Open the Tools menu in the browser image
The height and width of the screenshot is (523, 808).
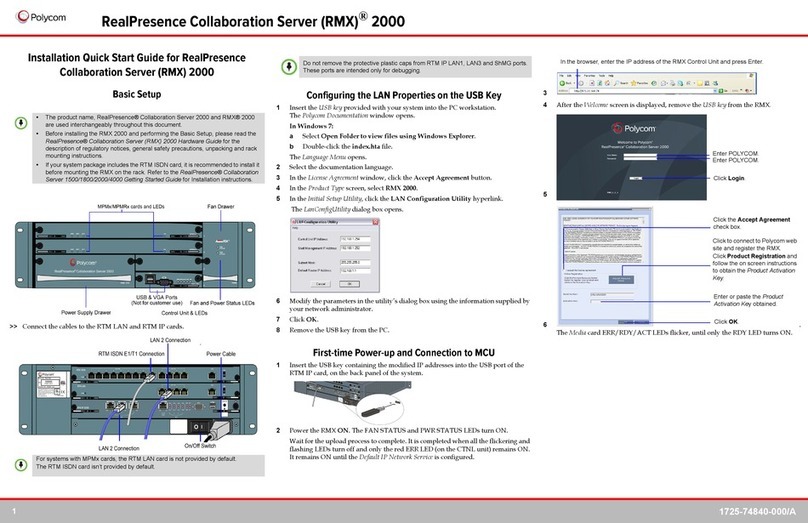click(x=602, y=76)
